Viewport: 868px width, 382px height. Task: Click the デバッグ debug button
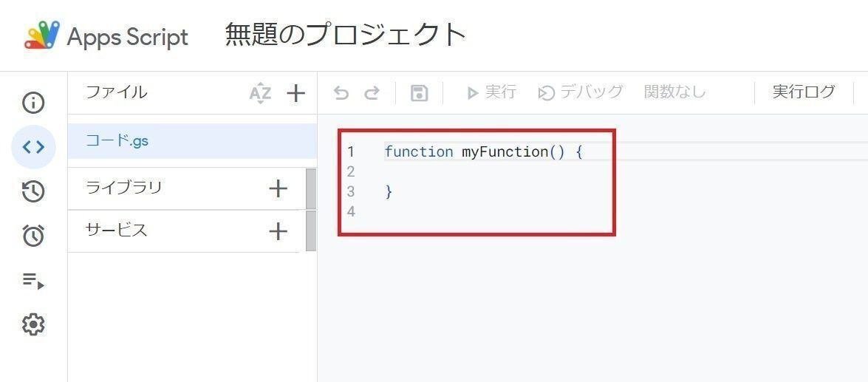pyautogui.click(x=581, y=92)
